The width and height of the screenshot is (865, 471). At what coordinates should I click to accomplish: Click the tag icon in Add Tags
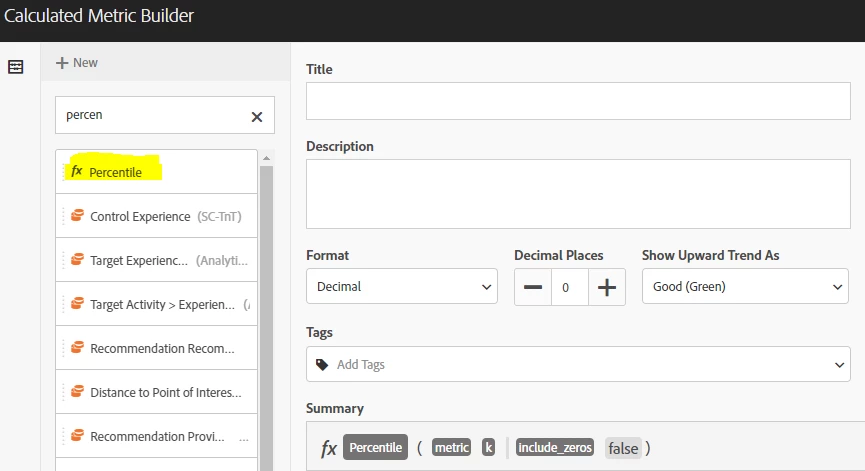coord(322,365)
